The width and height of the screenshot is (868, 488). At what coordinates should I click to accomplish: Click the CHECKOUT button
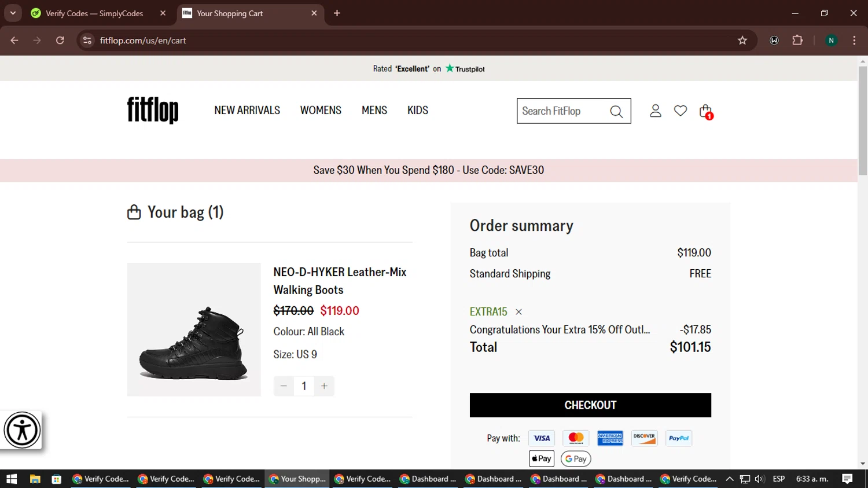click(x=590, y=405)
